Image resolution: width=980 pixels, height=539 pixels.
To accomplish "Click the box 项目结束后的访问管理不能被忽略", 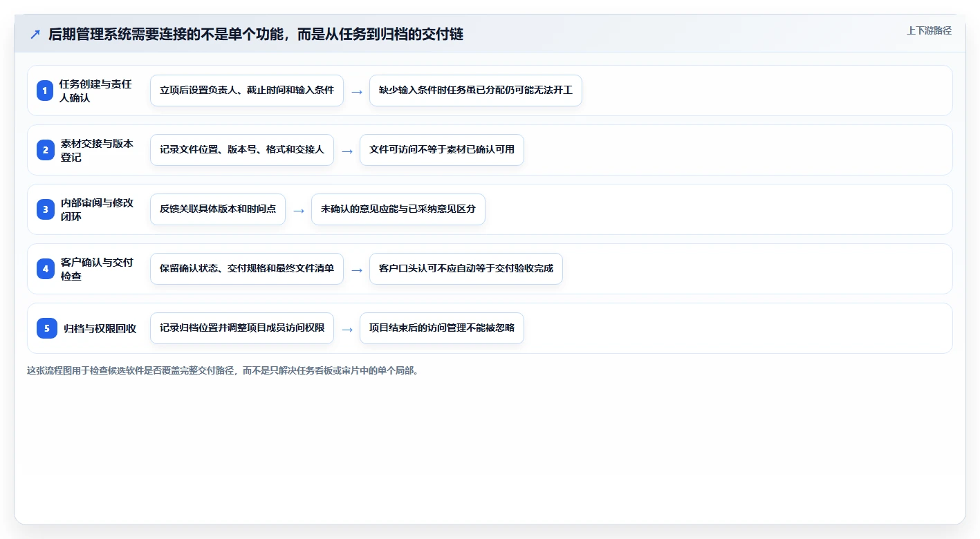I will (442, 328).
